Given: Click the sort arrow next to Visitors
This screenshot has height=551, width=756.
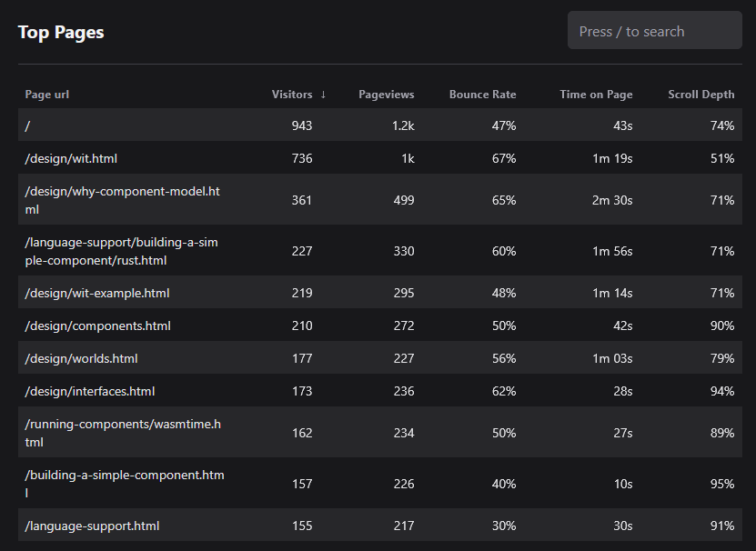Looking at the screenshot, I should click(323, 95).
